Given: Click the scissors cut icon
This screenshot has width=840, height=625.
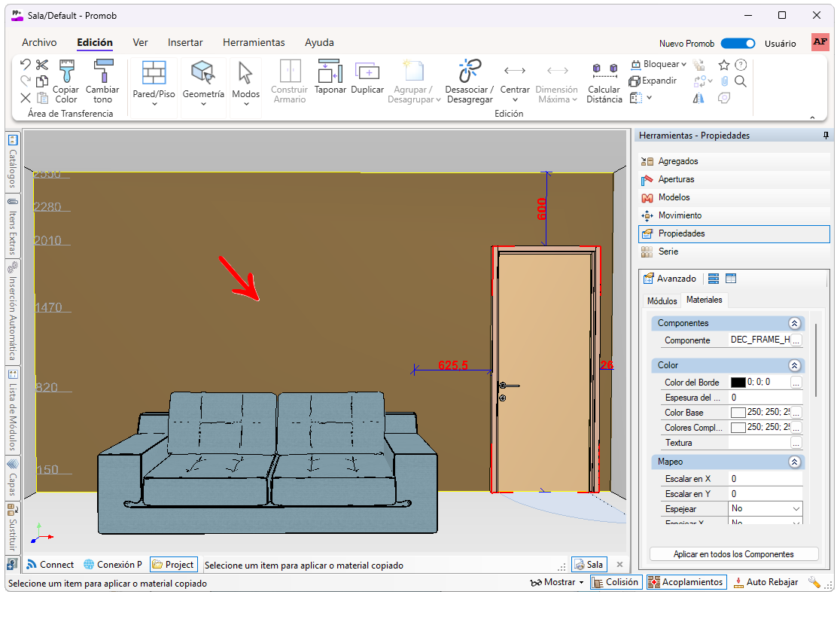Looking at the screenshot, I should click(42, 65).
